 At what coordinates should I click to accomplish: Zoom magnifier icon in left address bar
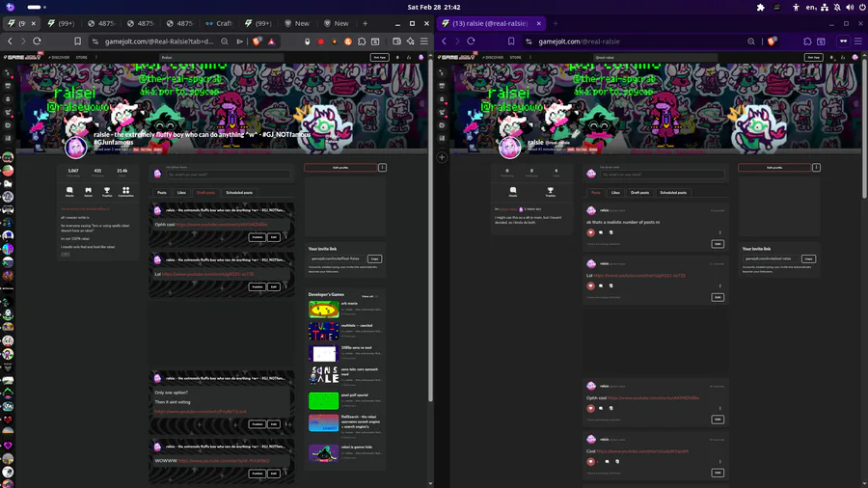click(x=225, y=41)
